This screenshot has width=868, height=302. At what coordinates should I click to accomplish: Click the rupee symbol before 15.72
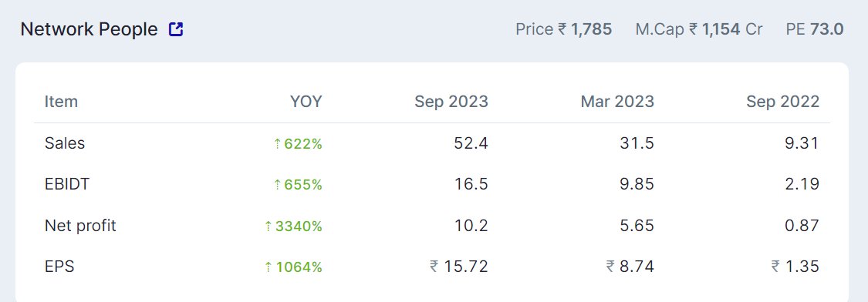point(434,267)
